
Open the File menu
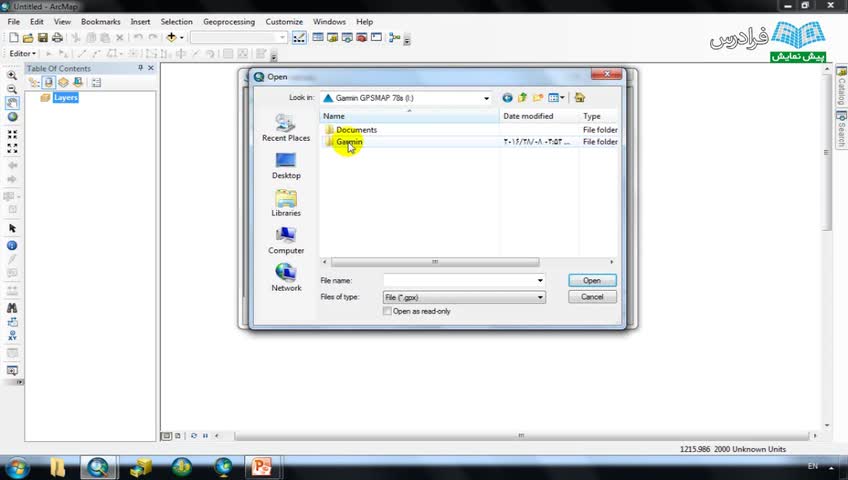click(14, 22)
